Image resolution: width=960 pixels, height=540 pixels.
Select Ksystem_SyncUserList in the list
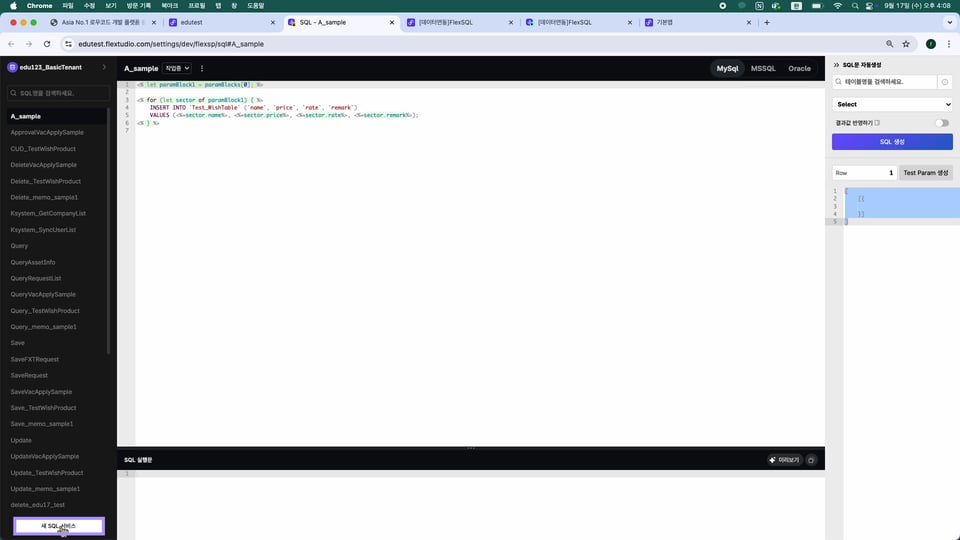click(43, 230)
